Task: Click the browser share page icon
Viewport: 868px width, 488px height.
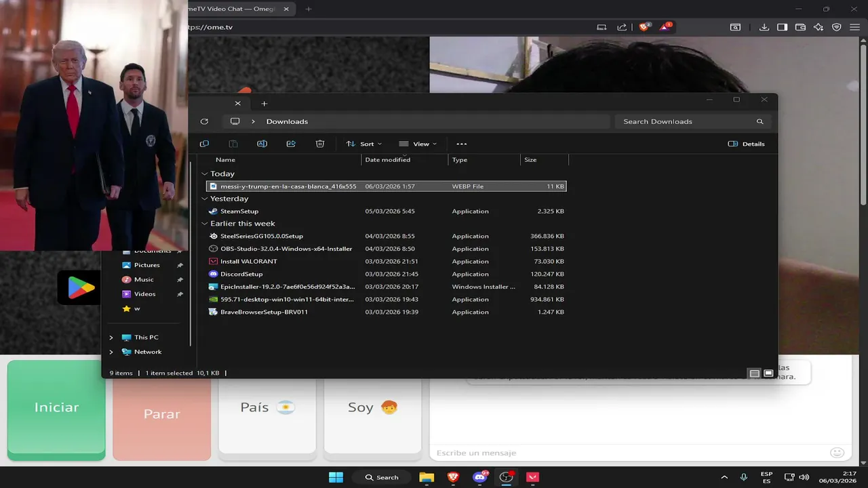Action: (622, 27)
